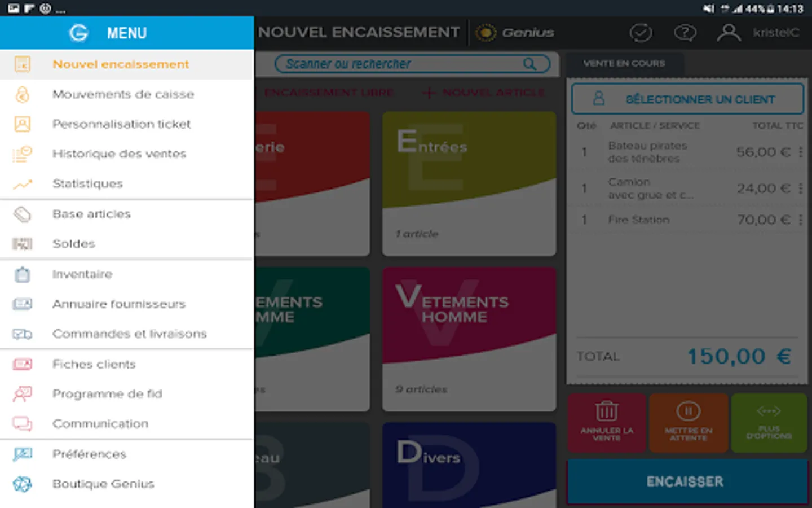Select the Vente en cours tab
812x508 pixels.
click(x=624, y=64)
